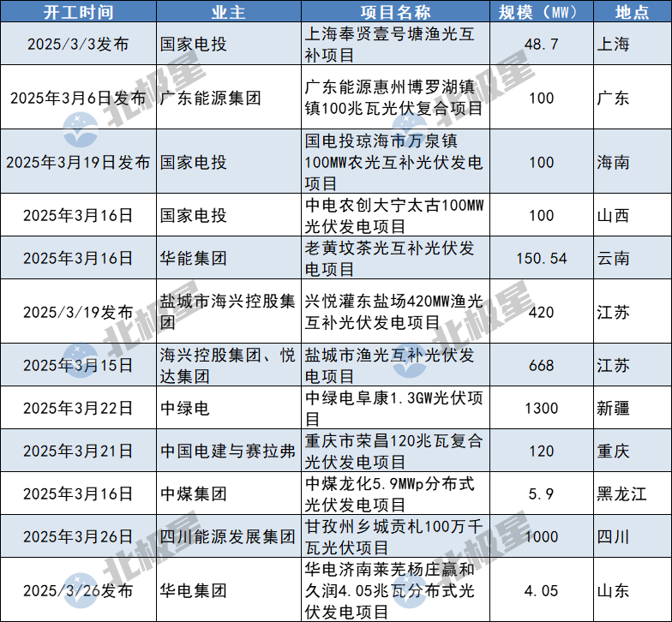
Task: Select the scale value 4.05
Action: coord(542,590)
